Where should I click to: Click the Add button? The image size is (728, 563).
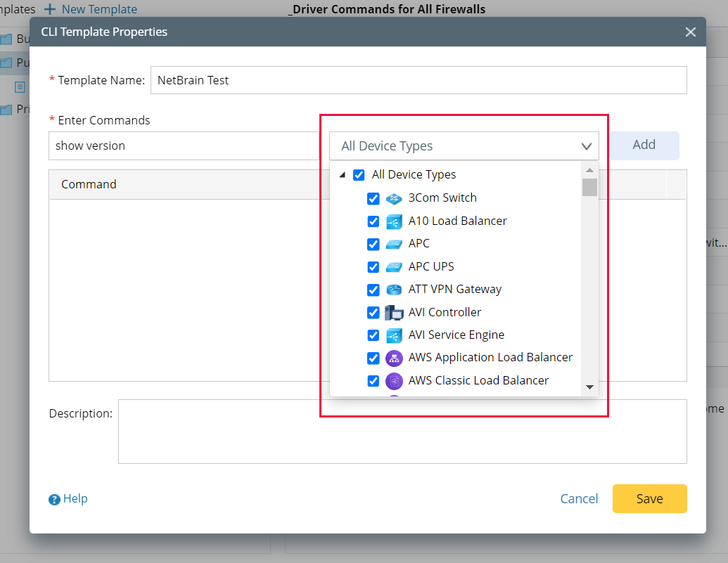[644, 145]
